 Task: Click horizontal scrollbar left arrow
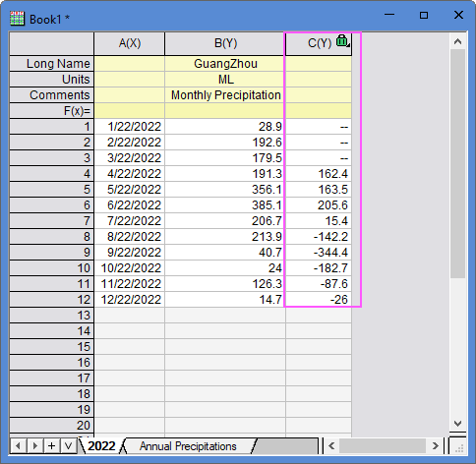[x=331, y=446]
